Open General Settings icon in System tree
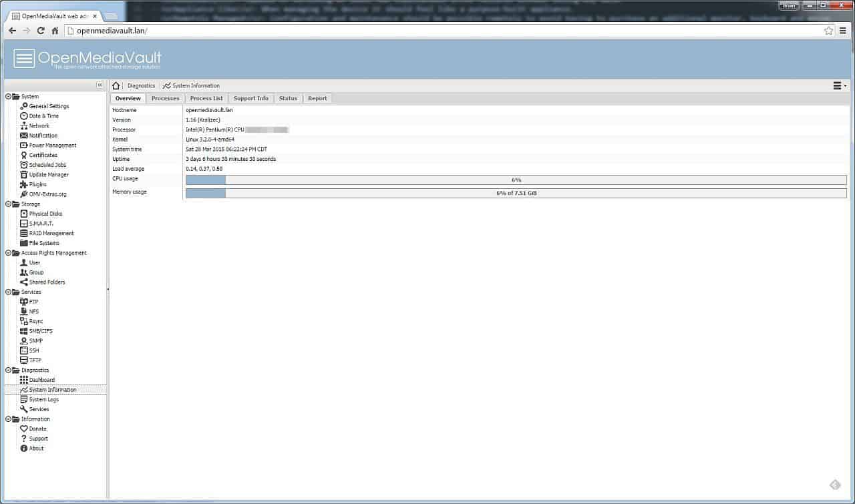855x504 pixels. tap(24, 106)
